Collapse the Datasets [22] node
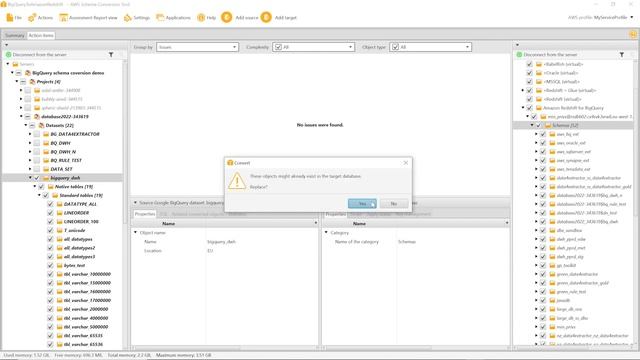This screenshot has width=640, height=360. (x=26, y=125)
